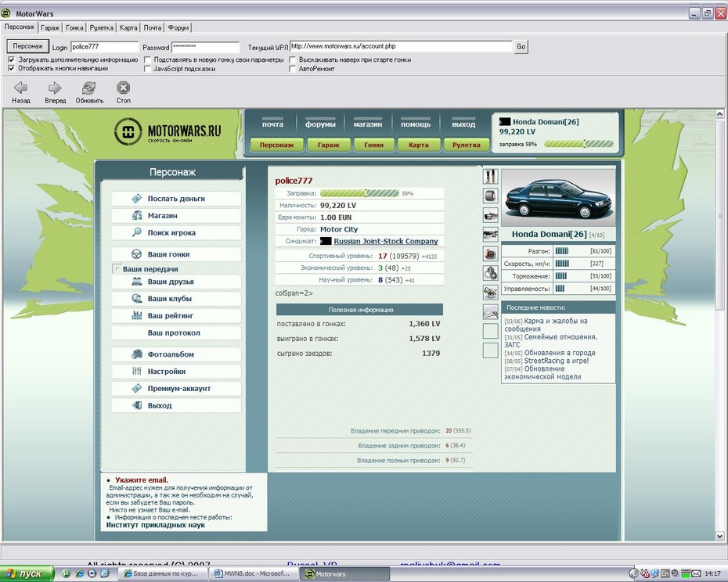Open Послать деньги in the sidebar menu

(x=176, y=199)
